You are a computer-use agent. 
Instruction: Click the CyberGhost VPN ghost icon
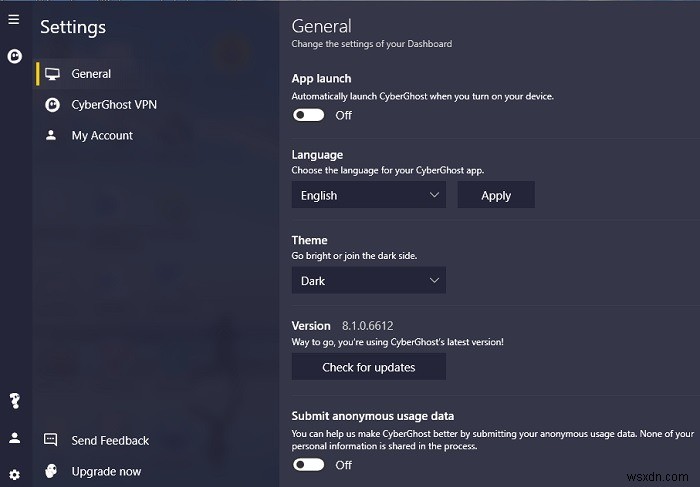(52, 104)
